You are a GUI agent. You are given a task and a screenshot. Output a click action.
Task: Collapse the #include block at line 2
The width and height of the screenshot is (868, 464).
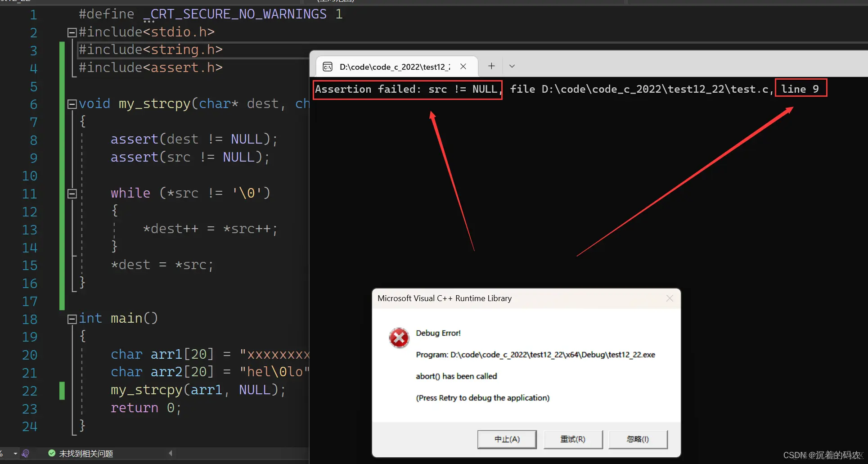click(x=72, y=32)
